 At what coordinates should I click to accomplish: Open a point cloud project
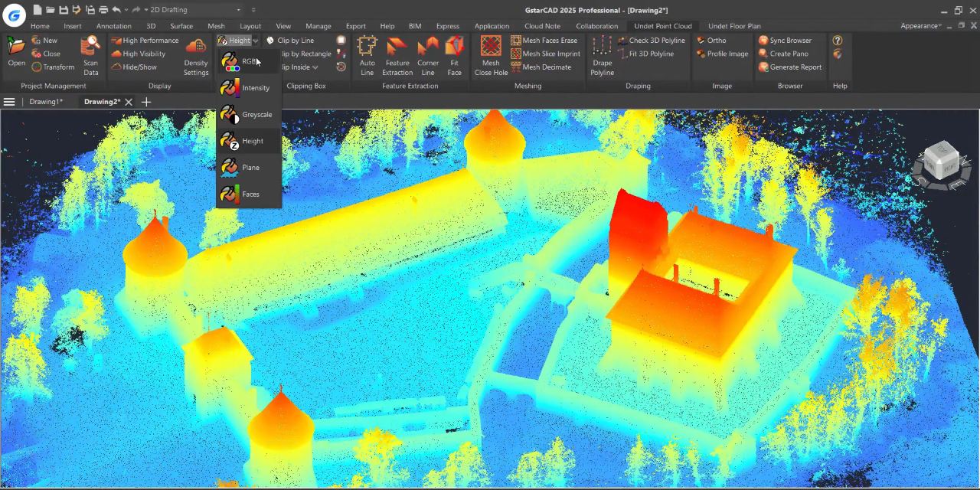pos(16,53)
